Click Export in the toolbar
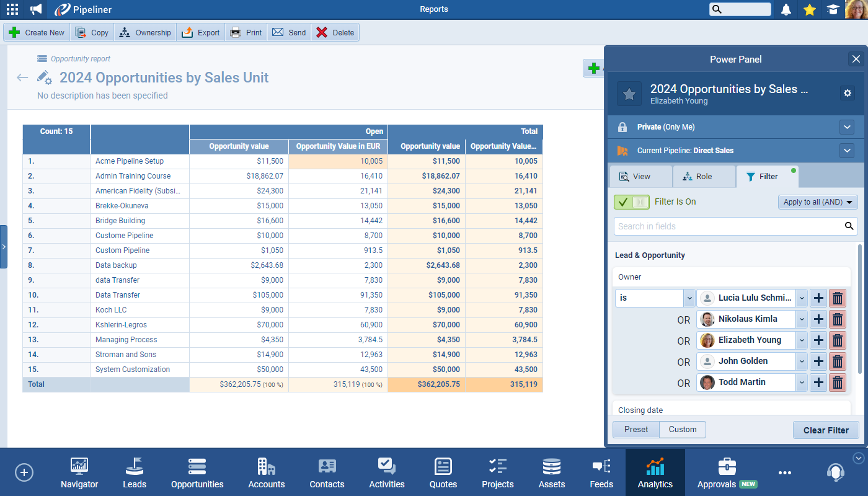 click(x=201, y=33)
